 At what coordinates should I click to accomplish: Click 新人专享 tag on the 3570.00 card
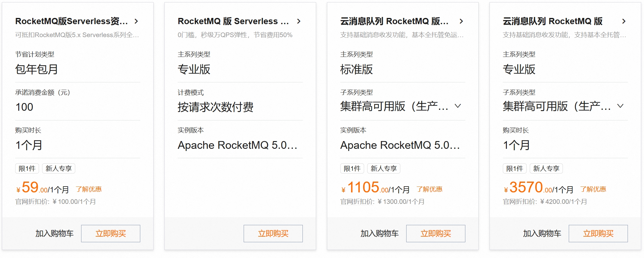[x=546, y=169]
